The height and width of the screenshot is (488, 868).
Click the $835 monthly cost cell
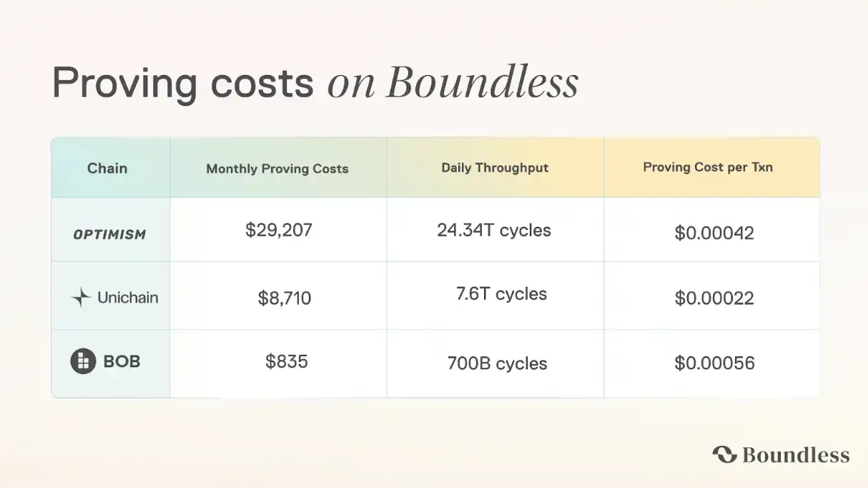(287, 361)
